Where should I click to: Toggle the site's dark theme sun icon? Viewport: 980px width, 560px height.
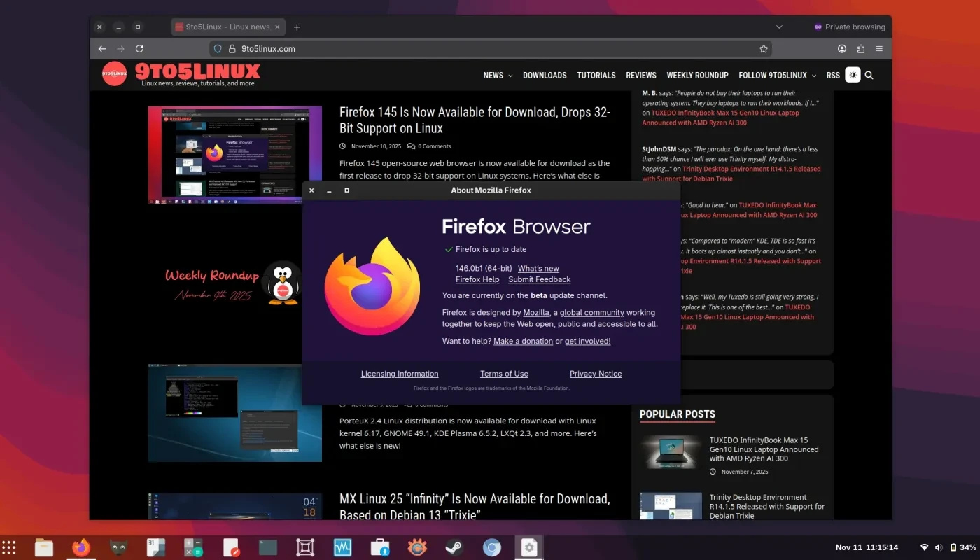tap(853, 75)
